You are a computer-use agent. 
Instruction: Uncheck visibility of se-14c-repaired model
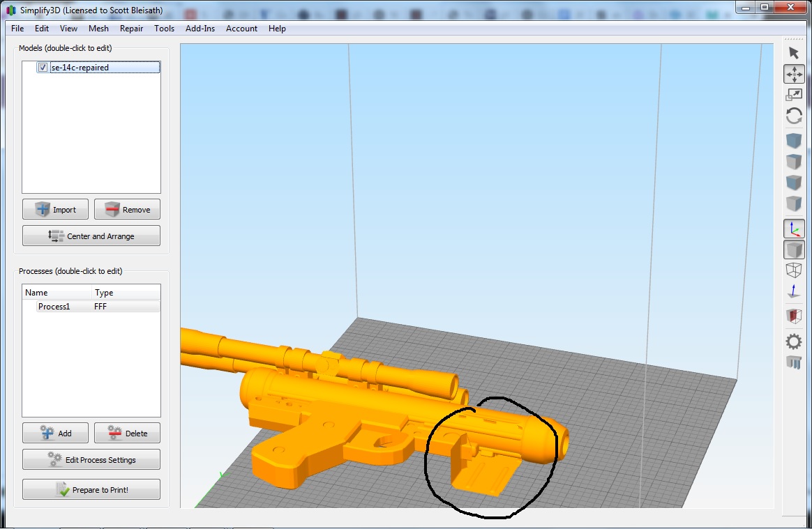tap(43, 67)
